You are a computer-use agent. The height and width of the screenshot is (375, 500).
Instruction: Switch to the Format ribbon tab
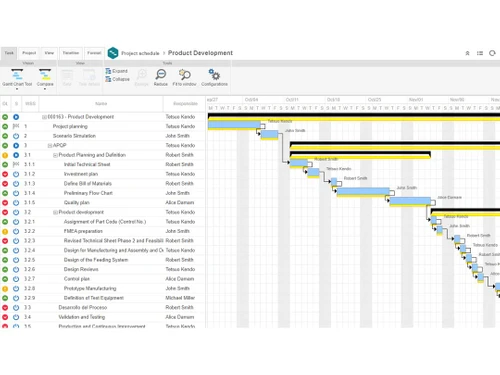pos(94,53)
